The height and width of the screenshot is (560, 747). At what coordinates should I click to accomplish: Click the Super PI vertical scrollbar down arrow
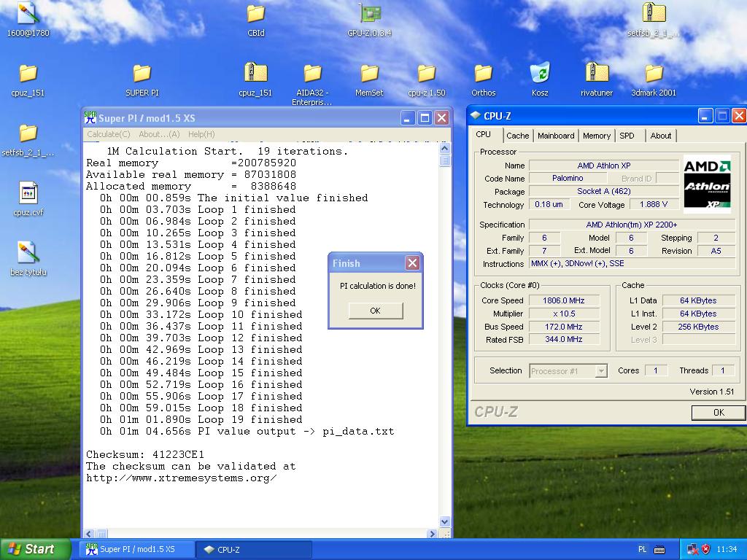tap(444, 521)
